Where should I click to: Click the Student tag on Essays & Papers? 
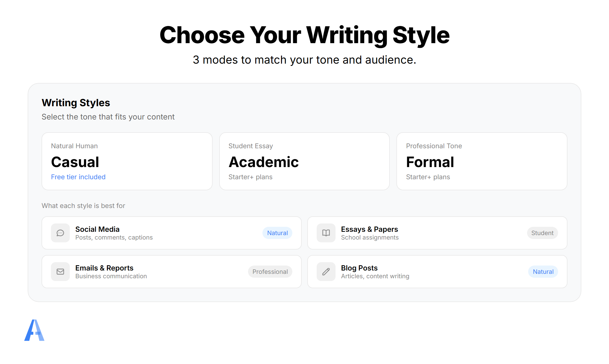542,233
